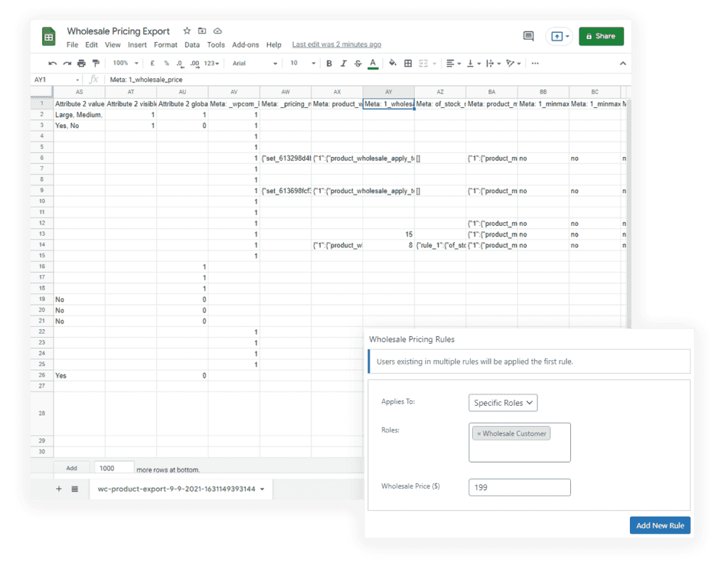Open the Arial font dropdown
Image resolution: width=728 pixels, height=579 pixels.
tap(255, 63)
